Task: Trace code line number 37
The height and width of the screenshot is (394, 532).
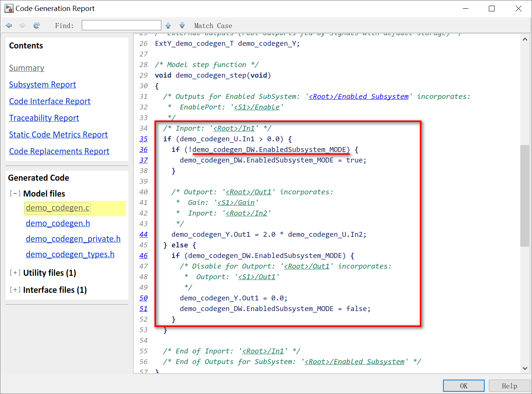Action: point(144,160)
